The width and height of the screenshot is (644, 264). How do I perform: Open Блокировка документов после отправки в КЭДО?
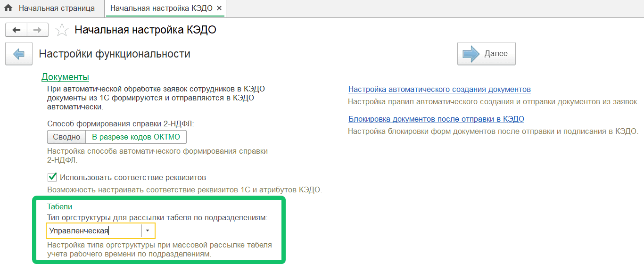coord(436,119)
